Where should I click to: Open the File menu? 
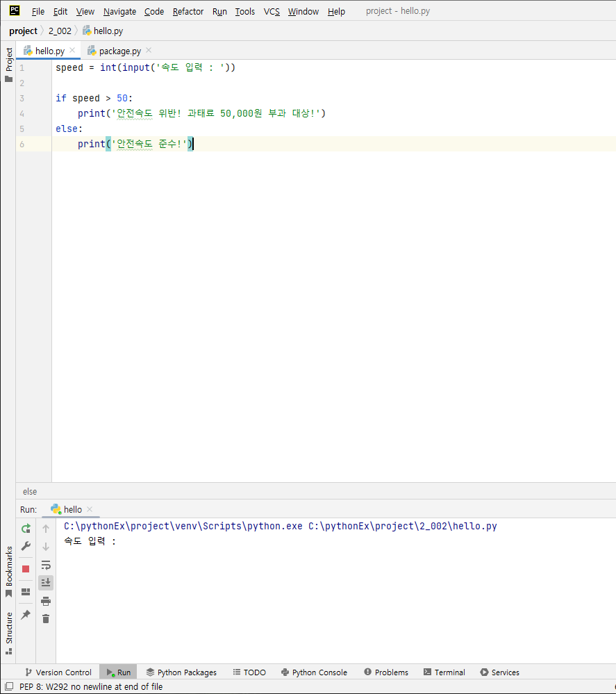(38, 12)
